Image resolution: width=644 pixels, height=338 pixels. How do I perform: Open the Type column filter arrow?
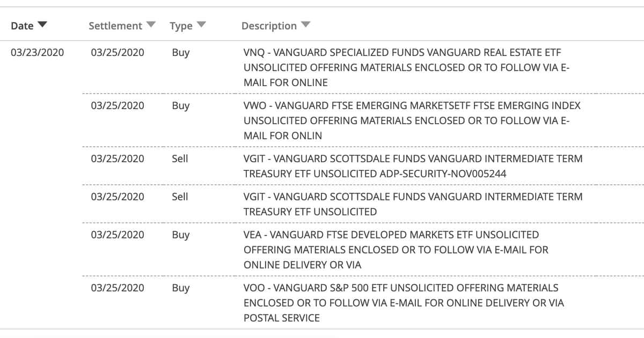[x=201, y=25]
